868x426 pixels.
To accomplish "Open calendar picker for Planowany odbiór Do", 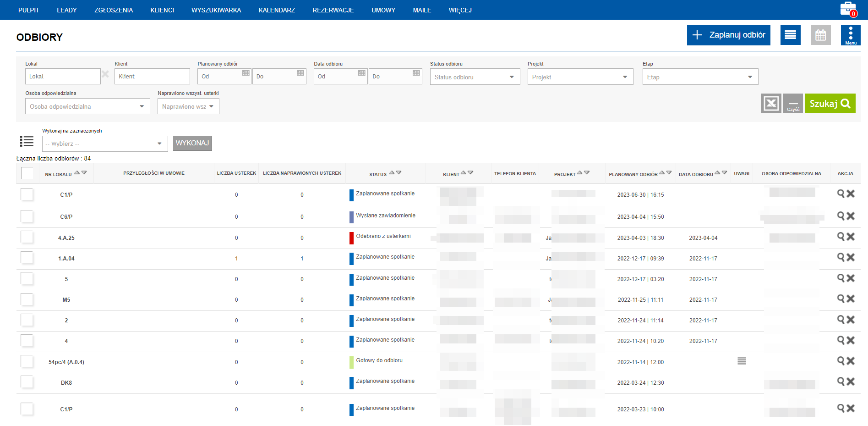I will tap(300, 73).
